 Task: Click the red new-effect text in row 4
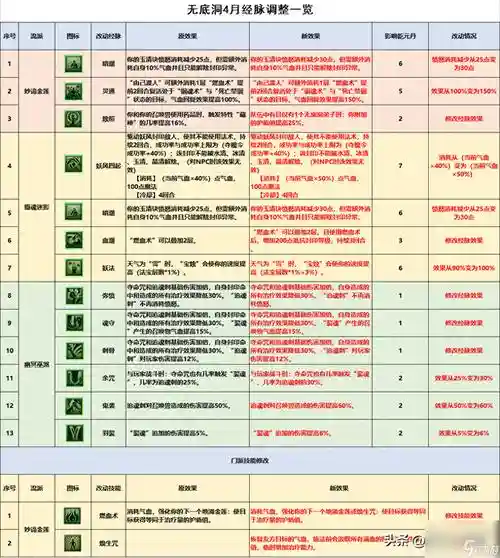pos(310,165)
